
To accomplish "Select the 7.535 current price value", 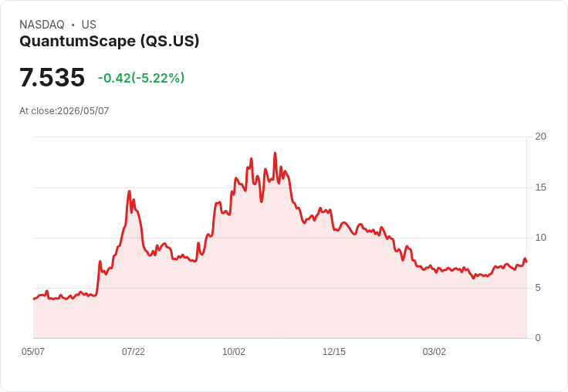I will [x=52, y=77].
